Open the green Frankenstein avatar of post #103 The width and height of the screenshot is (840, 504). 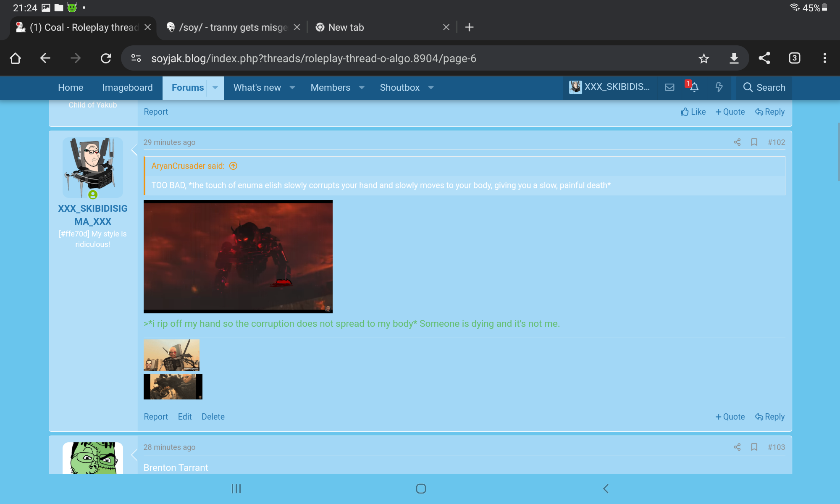point(93,458)
